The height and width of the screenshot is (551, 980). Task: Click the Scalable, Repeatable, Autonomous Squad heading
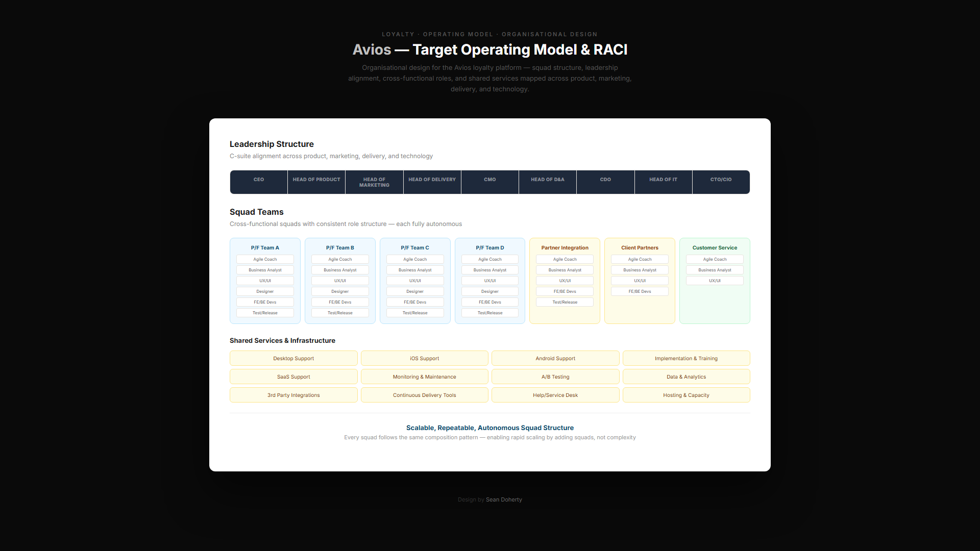click(489, 428)
